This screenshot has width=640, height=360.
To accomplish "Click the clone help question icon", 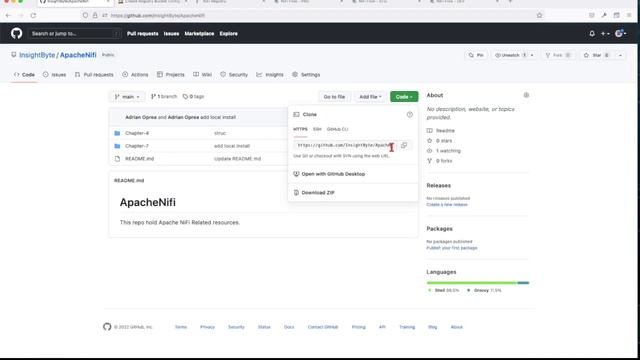I will pos(409,115).
